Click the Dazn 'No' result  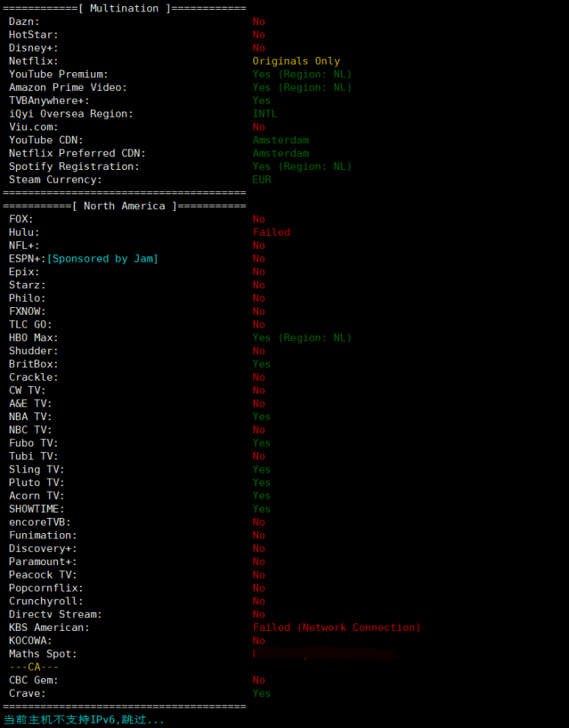click(x=259, y=22)
